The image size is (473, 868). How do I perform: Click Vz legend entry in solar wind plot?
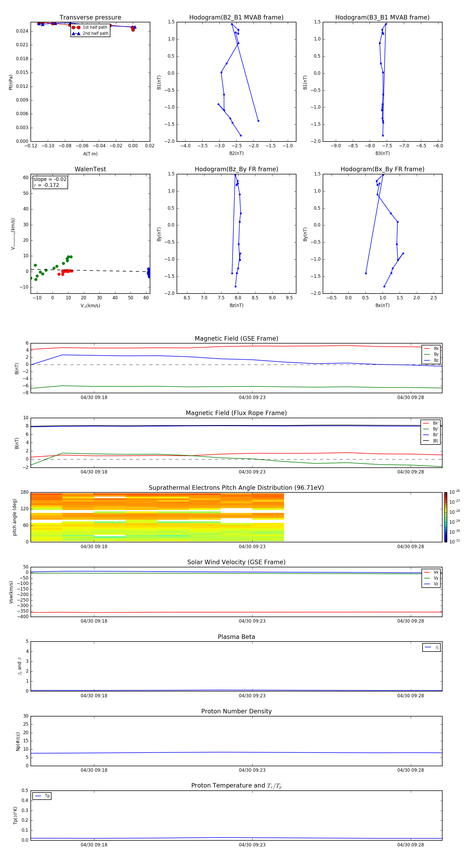[431, 584]
